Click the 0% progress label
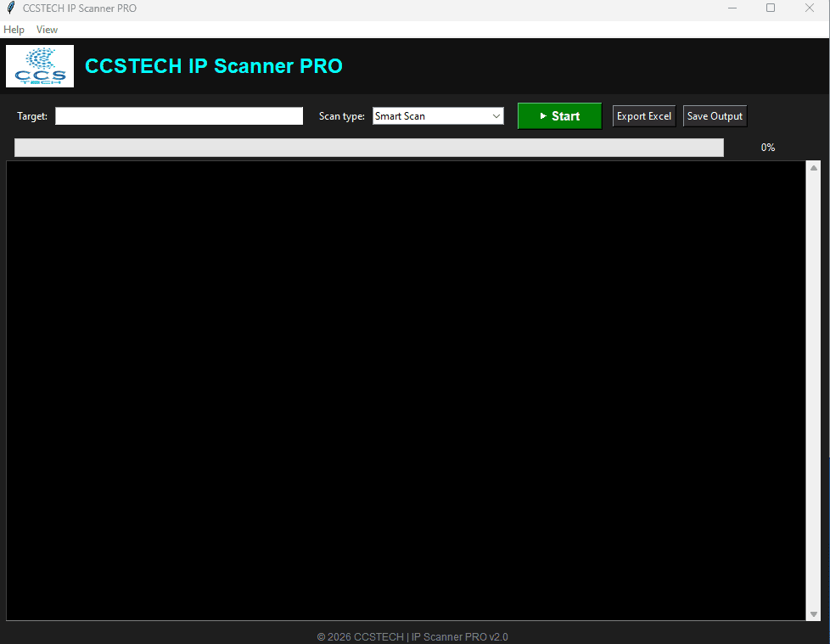This screenshot has width=830, height=644. (x=767, y=148)
